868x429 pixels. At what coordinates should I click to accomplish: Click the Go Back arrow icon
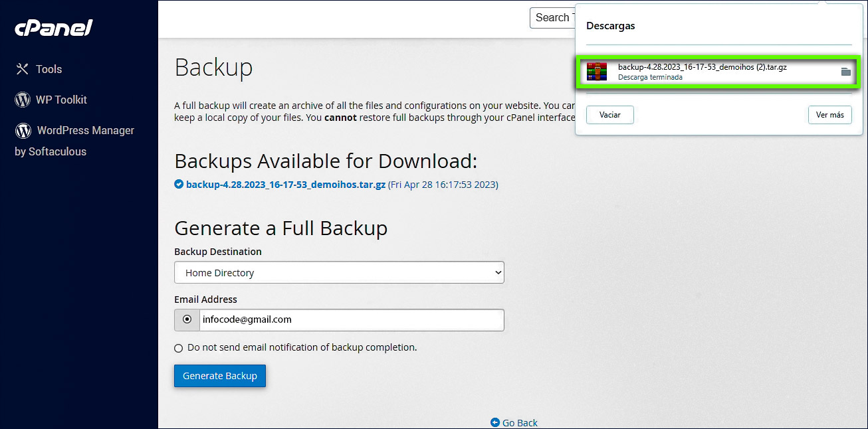[494, 422]
